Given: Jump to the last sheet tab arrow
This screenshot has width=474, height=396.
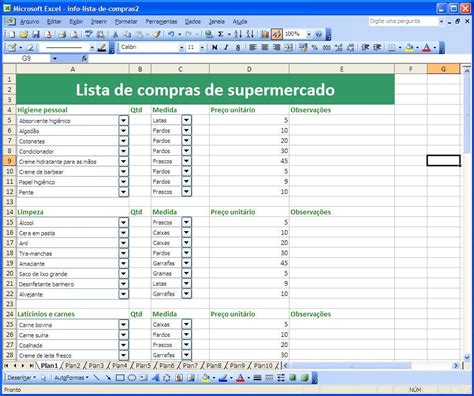Looking at the screenshot, I should pos(31,366).
